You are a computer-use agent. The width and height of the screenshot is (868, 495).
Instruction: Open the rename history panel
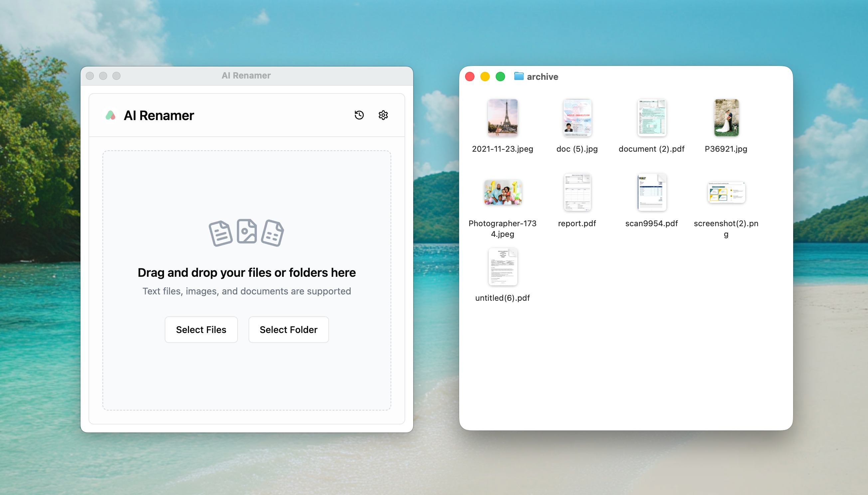tap(359, 115)
